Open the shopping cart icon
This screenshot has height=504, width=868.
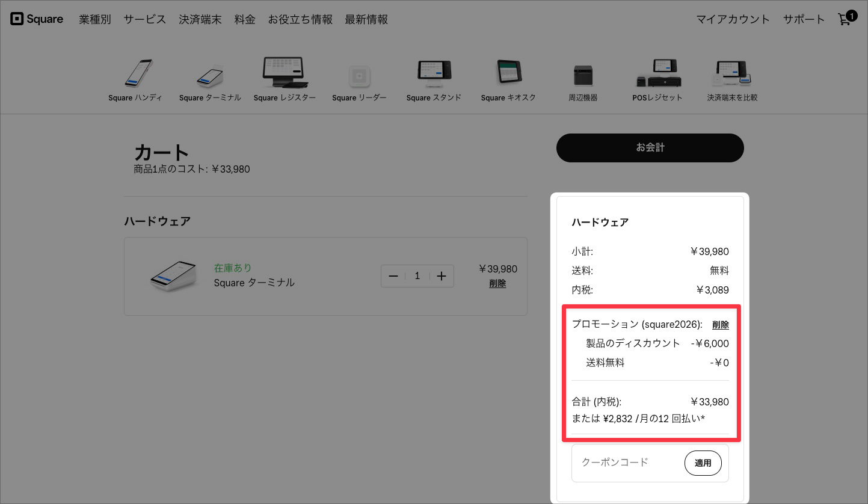click(x=845, y=19)
